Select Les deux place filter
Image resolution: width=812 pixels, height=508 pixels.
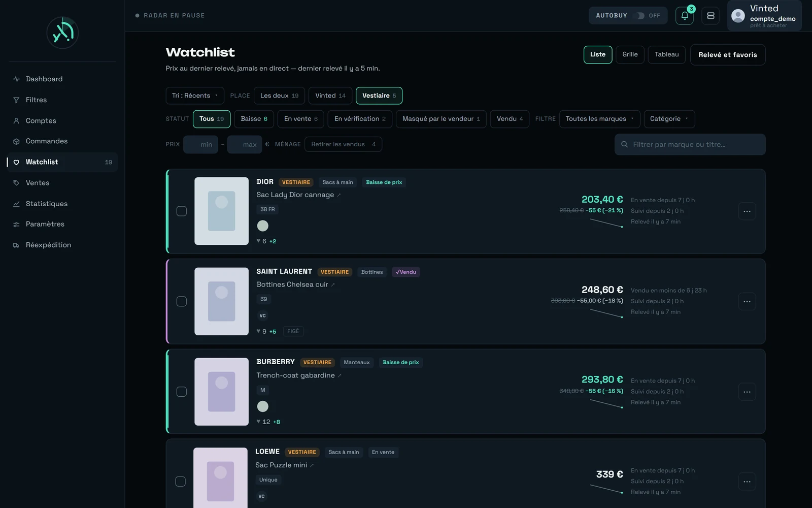(x=279, y=96)
